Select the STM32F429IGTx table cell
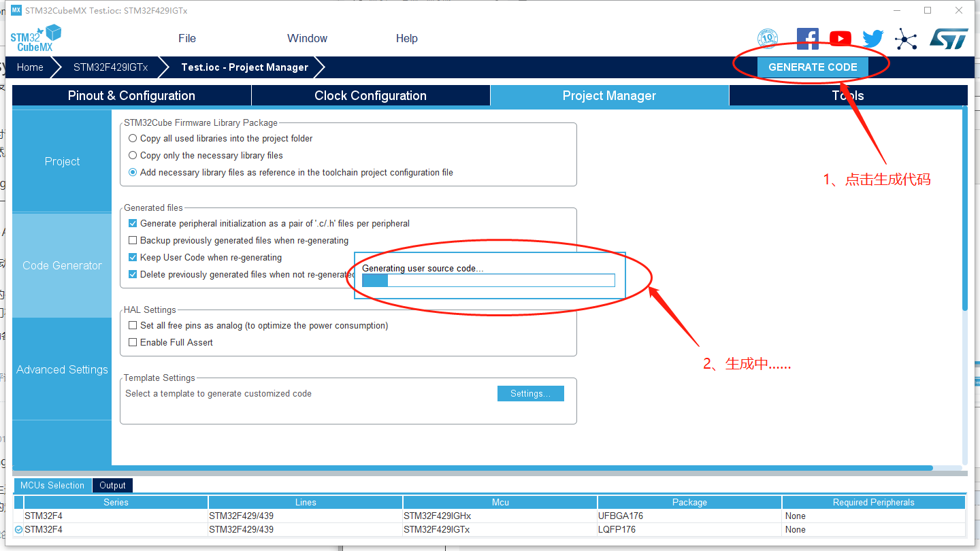The width and height of the screenshot is (980, 551). (500, 529)
